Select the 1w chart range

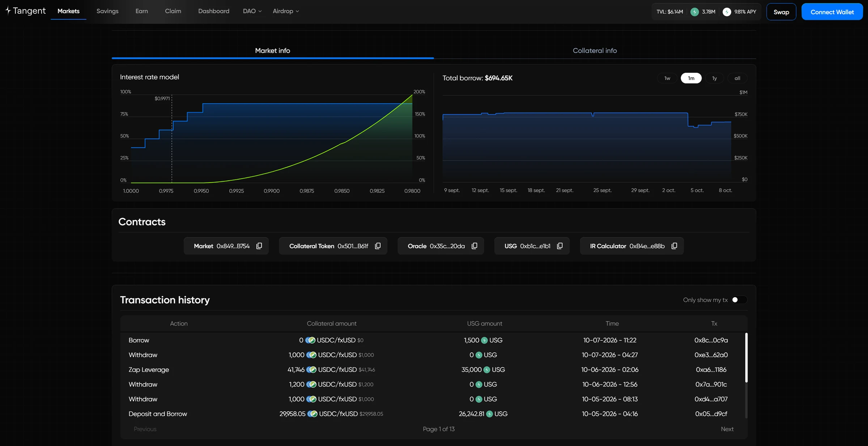pyautogui.click(x=667, y=78)
